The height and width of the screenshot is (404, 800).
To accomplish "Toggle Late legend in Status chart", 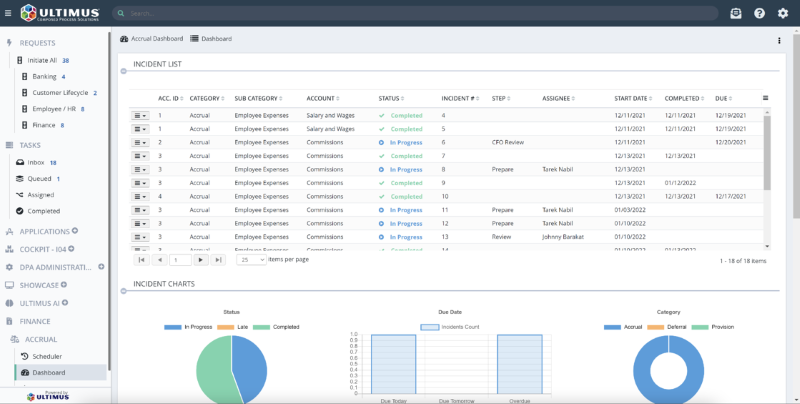I will [x=232, y=327].
